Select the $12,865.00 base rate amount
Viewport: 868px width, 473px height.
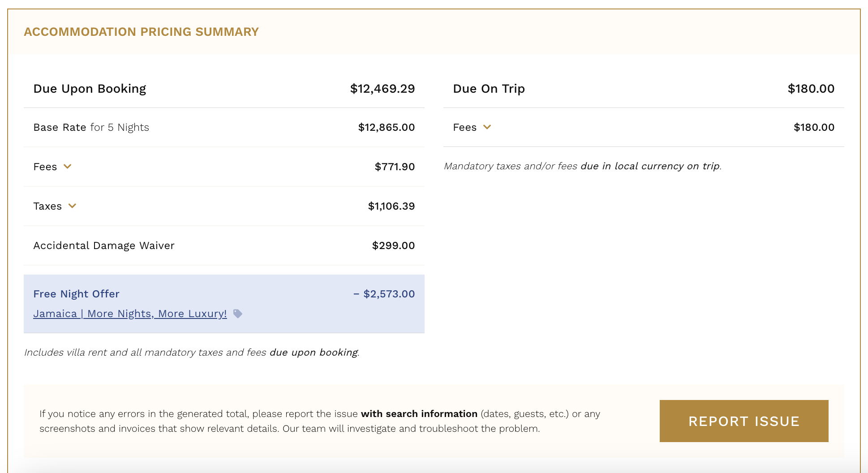click(387, 127)
